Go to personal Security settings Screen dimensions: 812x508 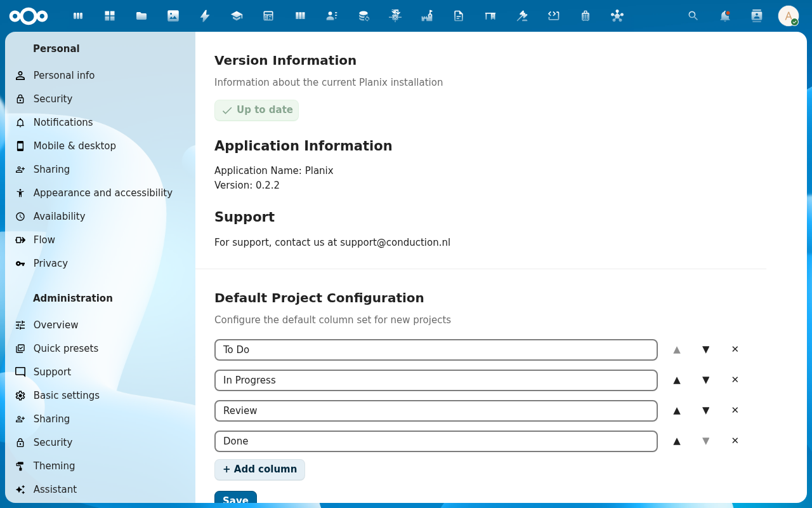point(100,99)
